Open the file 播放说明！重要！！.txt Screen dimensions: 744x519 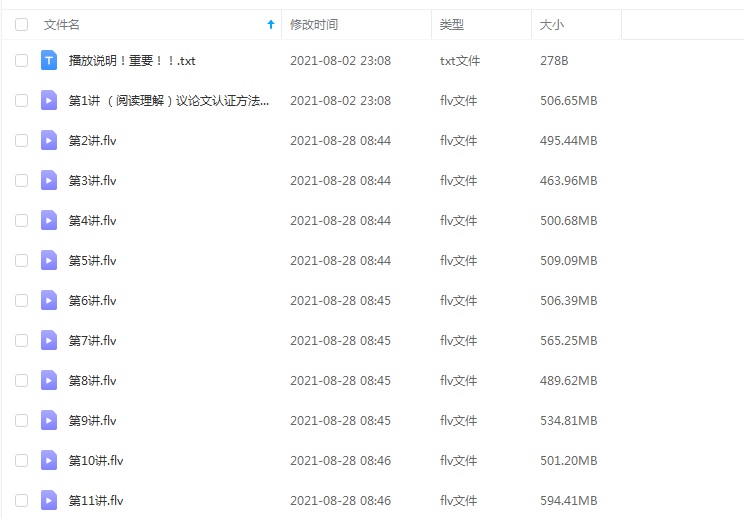(132, 61)
